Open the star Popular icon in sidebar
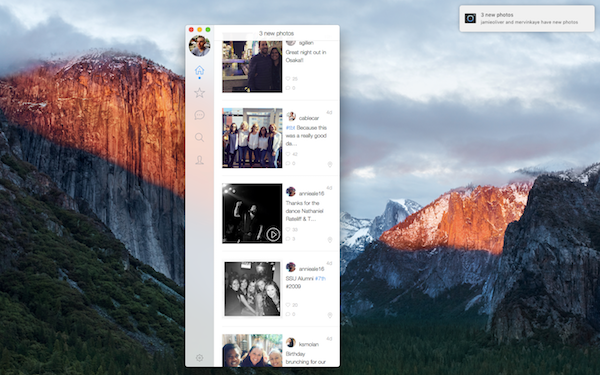The width and height of the screenshot is (600, 375). [x=199, y=93]
